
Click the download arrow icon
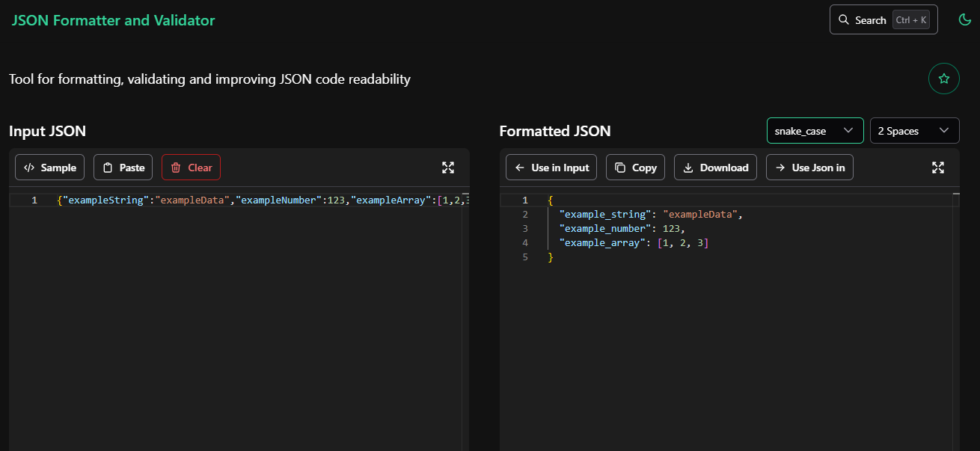(x=690, y=168)
